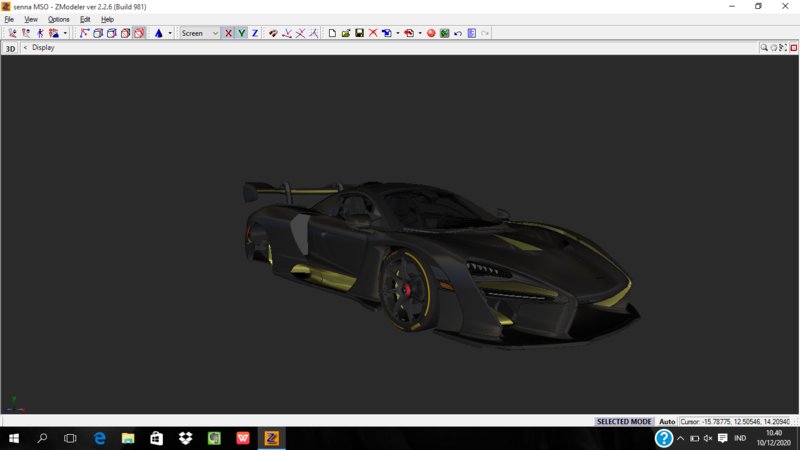Click the 3D viewport type button
The height and width of the screenshot is (450, 800).
tap(10, 48)
